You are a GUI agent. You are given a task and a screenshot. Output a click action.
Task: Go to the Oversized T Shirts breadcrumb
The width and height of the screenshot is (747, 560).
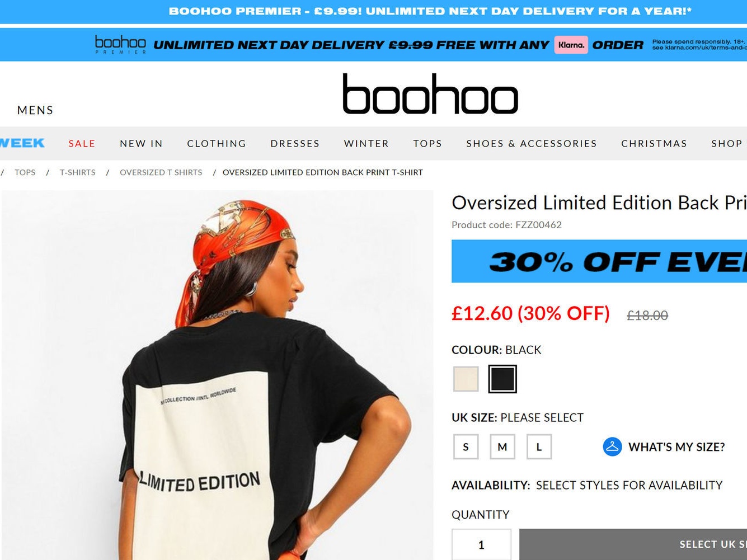(161, 172)
